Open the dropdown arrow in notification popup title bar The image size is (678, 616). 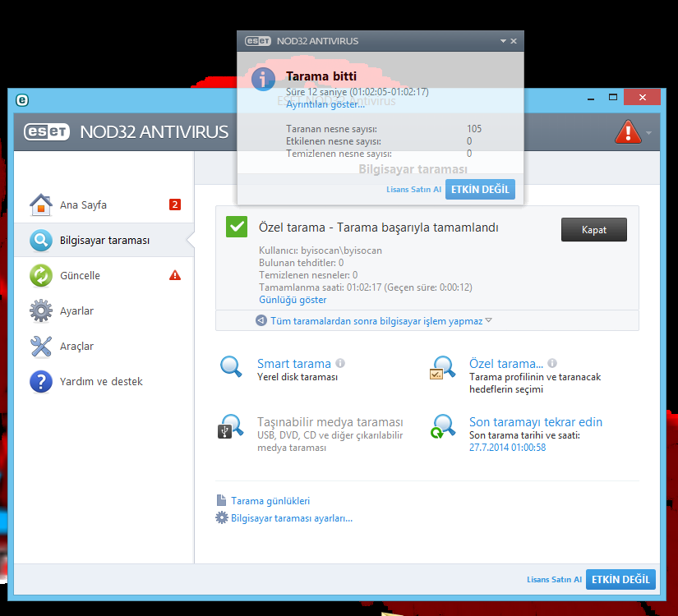click(x=503, y=41)
